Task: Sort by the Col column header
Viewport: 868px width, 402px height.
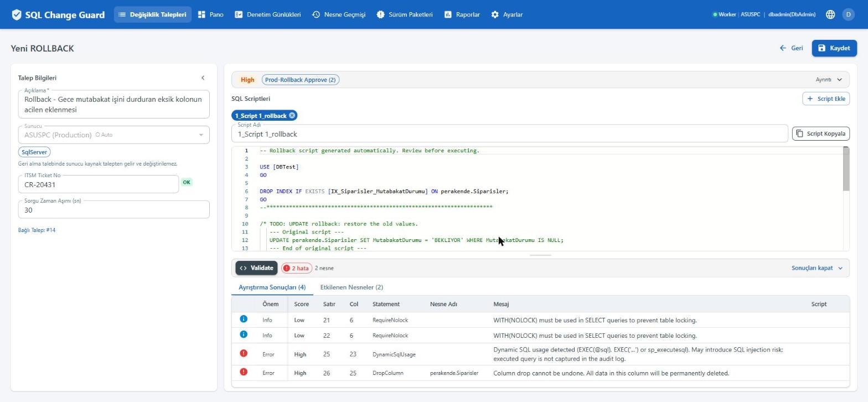Action: [354, 304]
